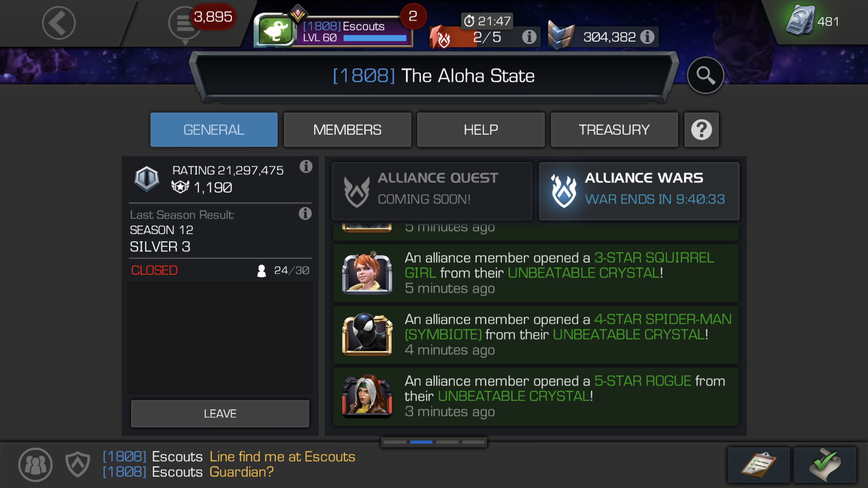868x488 pixels.
Task: View loyalty 304,382 info icon
Action: pyautogui.click(x=647, y=37)
